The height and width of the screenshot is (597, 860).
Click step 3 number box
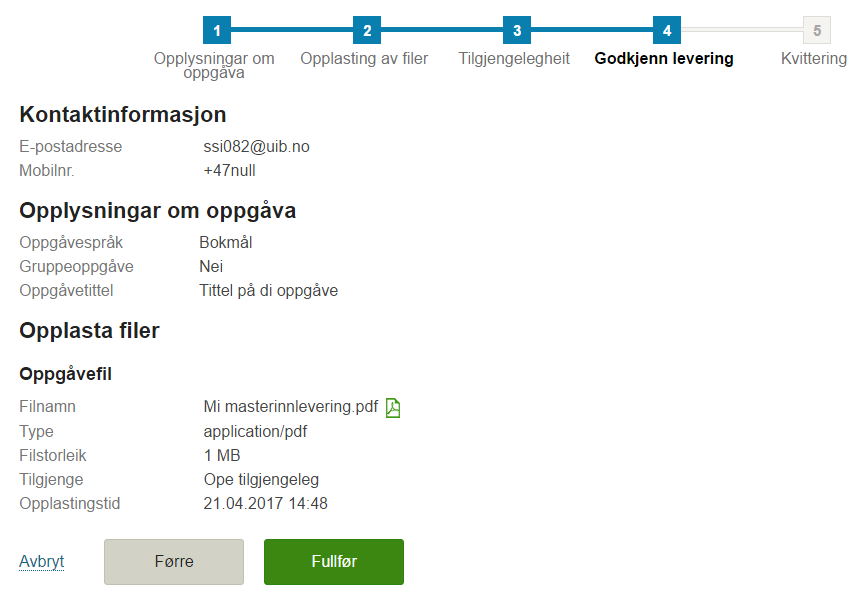point(517,30)
